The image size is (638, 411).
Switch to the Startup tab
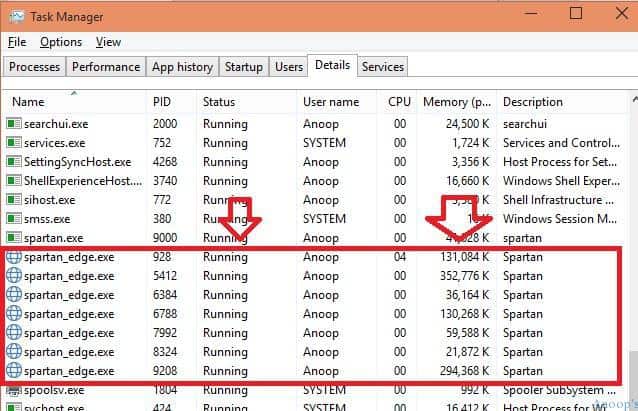click(x=244, y=67)
